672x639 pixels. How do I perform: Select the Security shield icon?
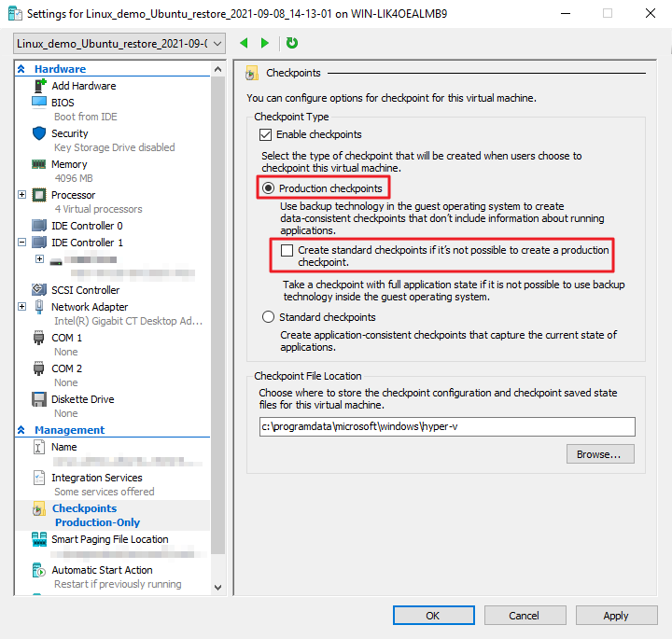(39, 133)
